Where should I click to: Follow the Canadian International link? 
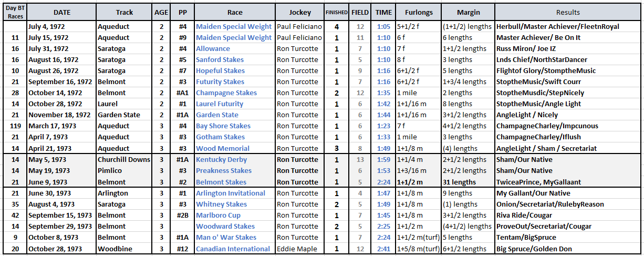[x=234, y=249]
